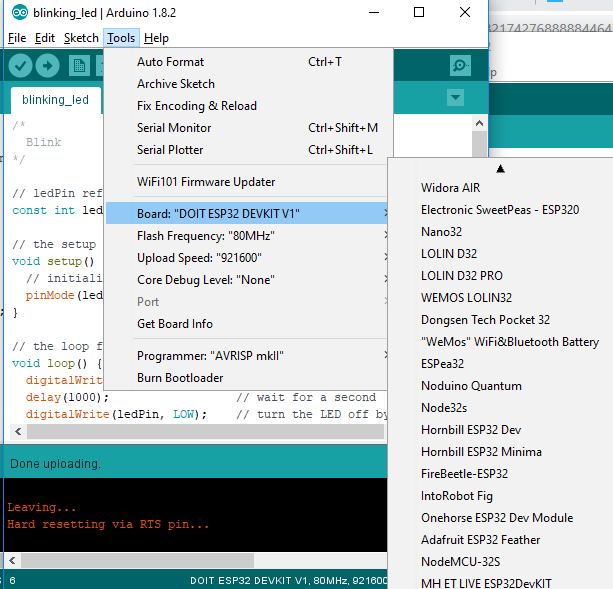
Task: Choose Archive Sketch
Action: [249, 84]
